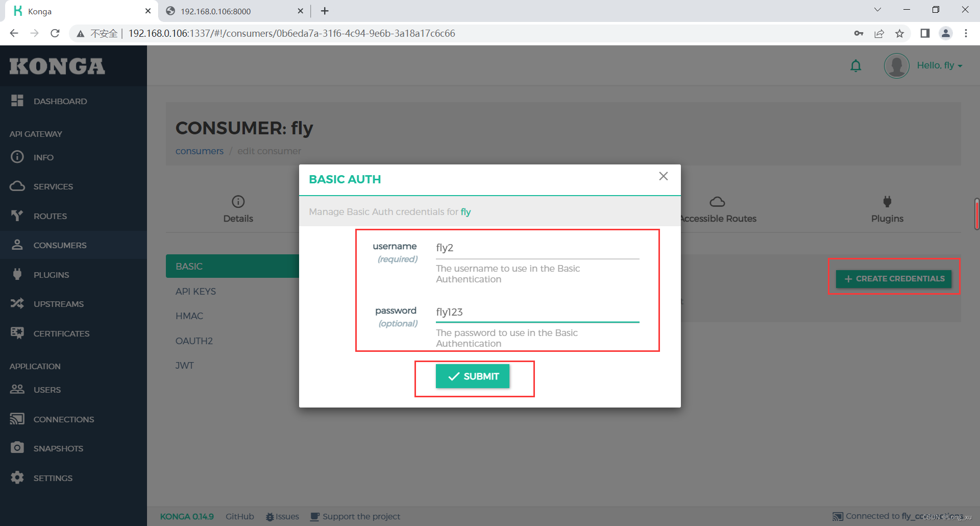Open the Connections section

(x=63, y=419)
